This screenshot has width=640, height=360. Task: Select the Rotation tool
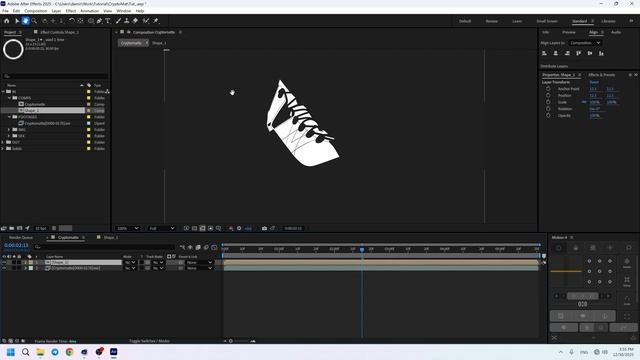tap(72, 21)
